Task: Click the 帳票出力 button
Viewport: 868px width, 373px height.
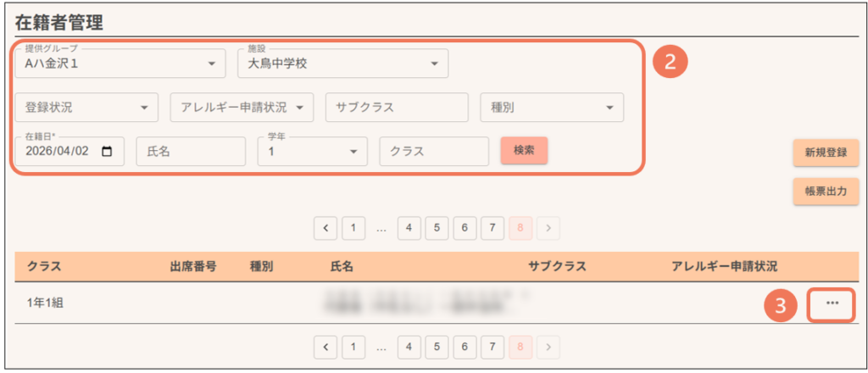Action: tap(826, 192)
